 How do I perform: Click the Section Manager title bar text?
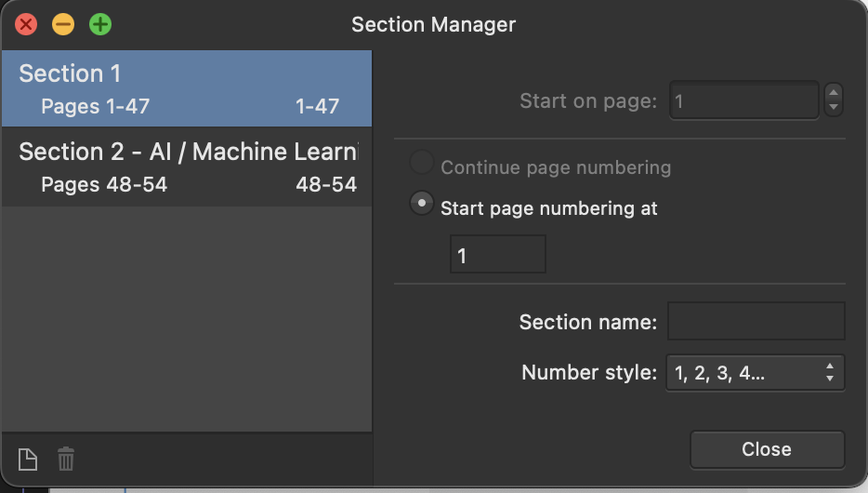coord(433,24)
